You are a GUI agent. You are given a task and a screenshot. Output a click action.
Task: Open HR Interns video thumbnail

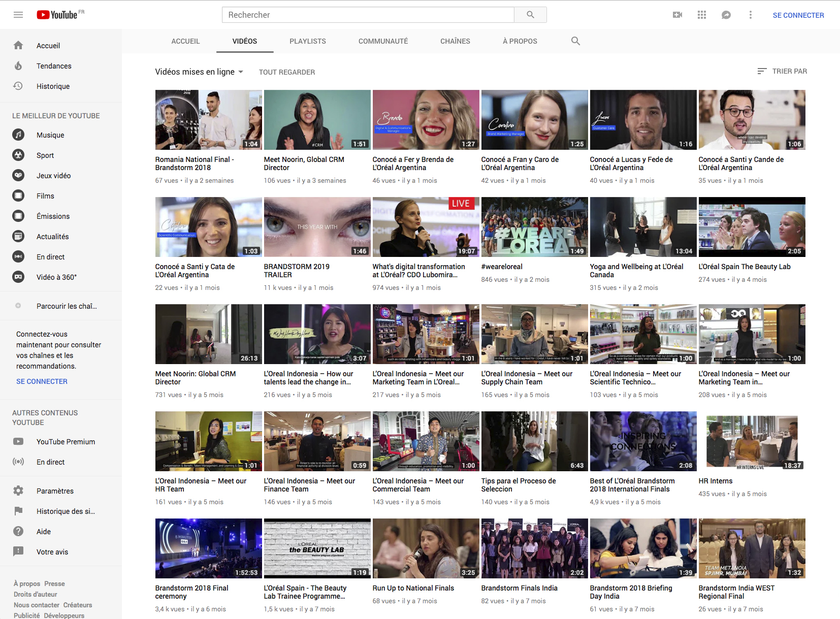click(x=752, y=441)
